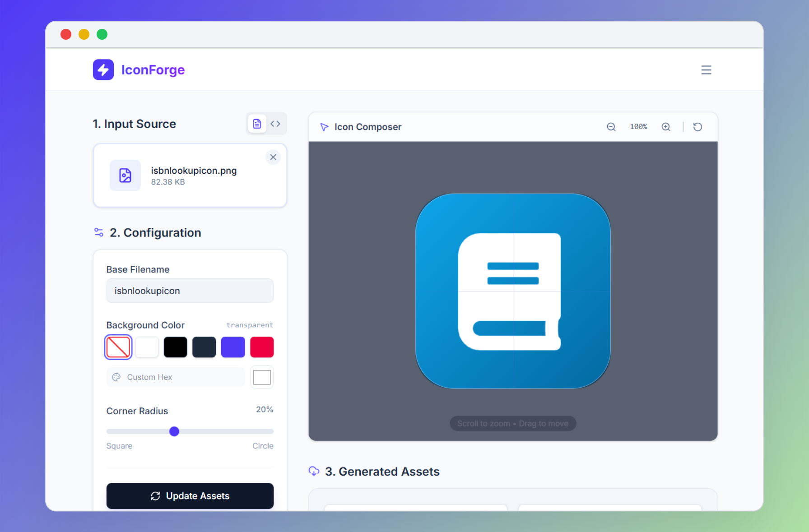Click the IconForge lightning bolt logo
Image resolution: width=809 pixels, height=532 pixels.
(x=103, y=69)
